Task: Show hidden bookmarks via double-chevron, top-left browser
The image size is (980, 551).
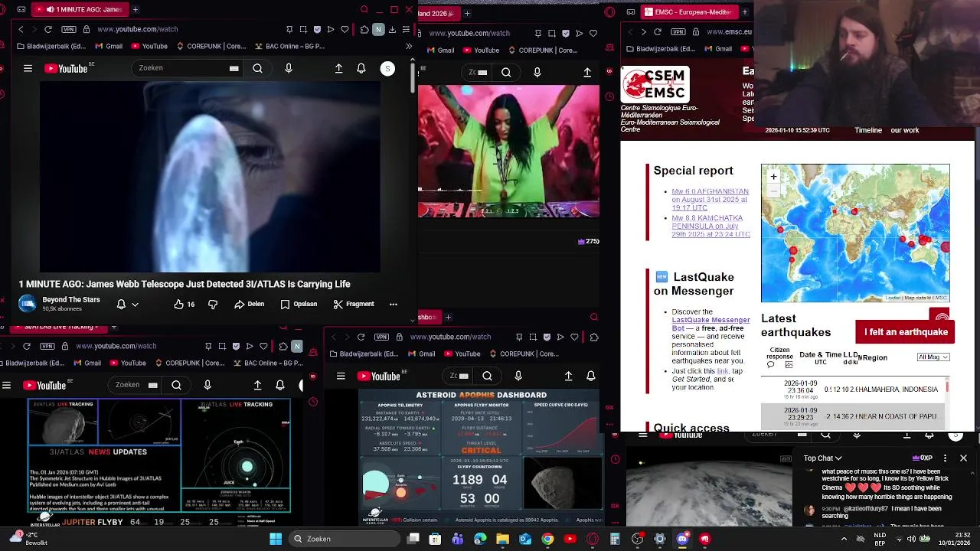Action: [x=409, y=46]
